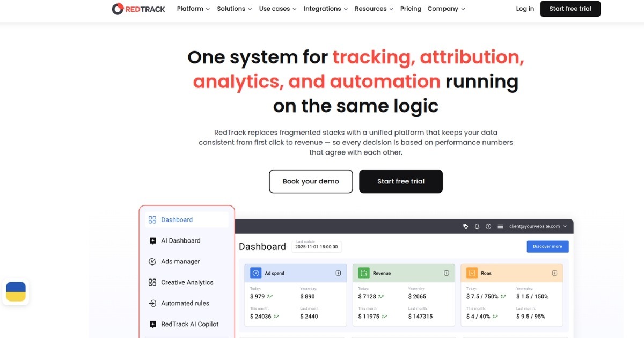Expand the Resources menu

click(374, 9)
